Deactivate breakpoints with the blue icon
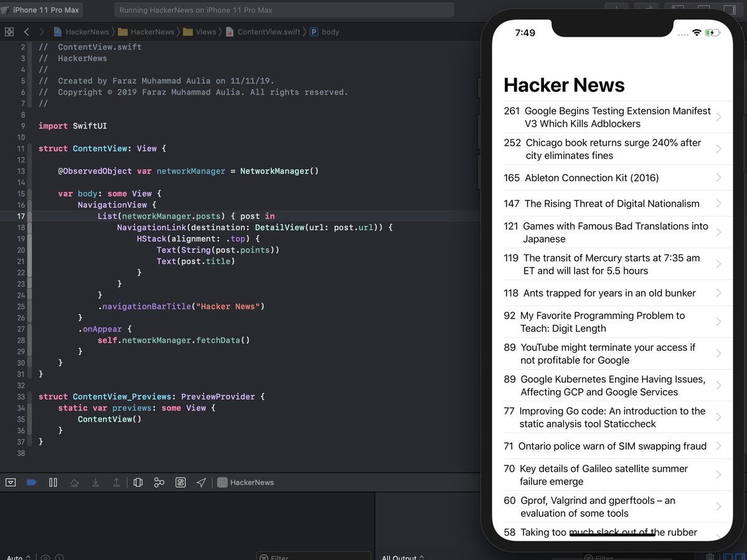The width and height of the screenshot is (747, 560). click(x=31, y=482)
